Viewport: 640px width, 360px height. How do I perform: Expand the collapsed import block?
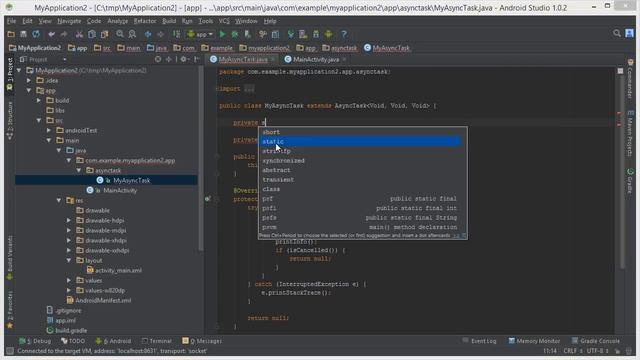coord(249,89)
